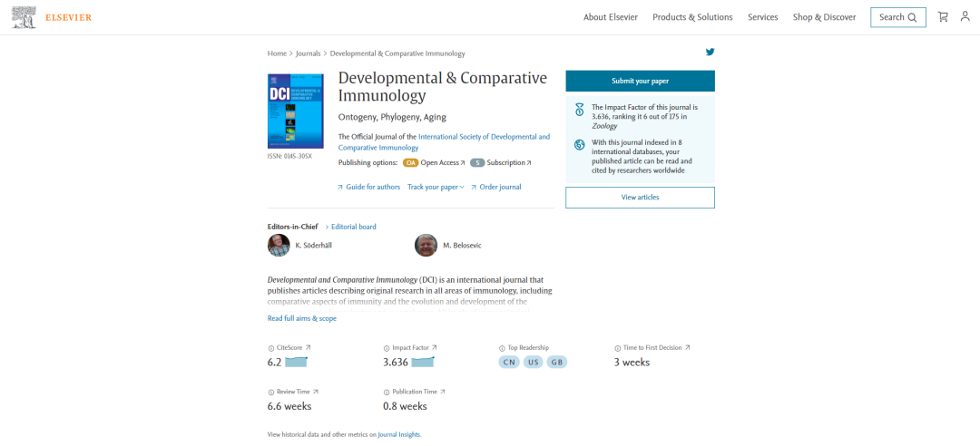Share via the Twitter bird icon
Viewport: 980px width, 446px height.
point(710,53)
